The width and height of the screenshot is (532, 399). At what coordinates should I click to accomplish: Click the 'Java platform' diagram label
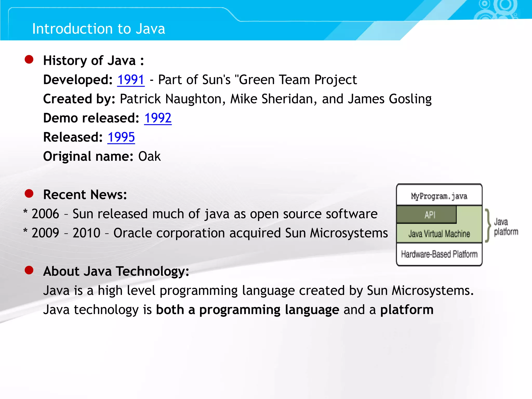coord(506,227)
